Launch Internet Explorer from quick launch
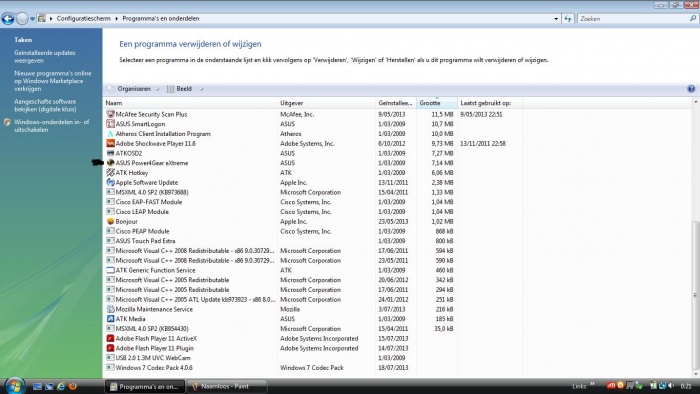Viewport: 700px width, 394px height. point(61,386)
